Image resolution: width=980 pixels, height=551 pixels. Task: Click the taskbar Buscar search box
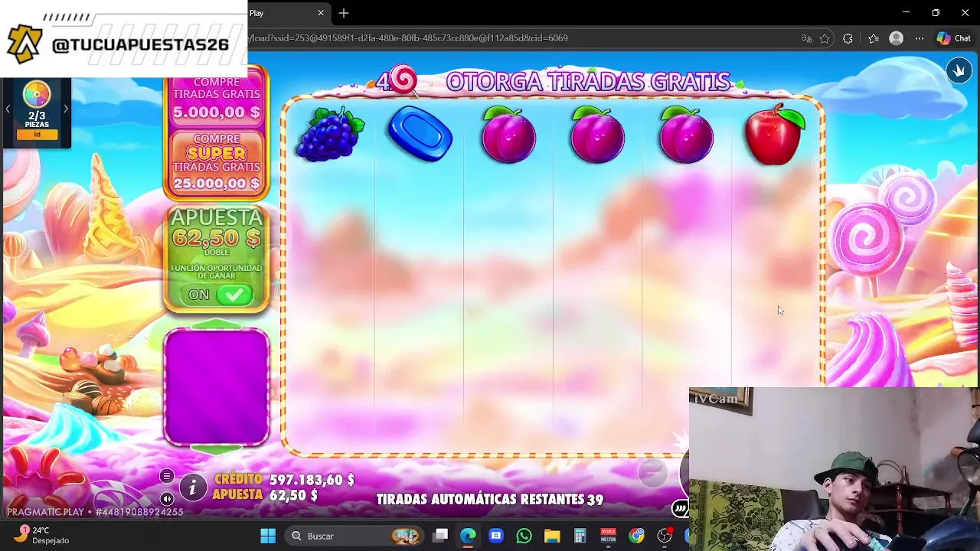point(355,536)
